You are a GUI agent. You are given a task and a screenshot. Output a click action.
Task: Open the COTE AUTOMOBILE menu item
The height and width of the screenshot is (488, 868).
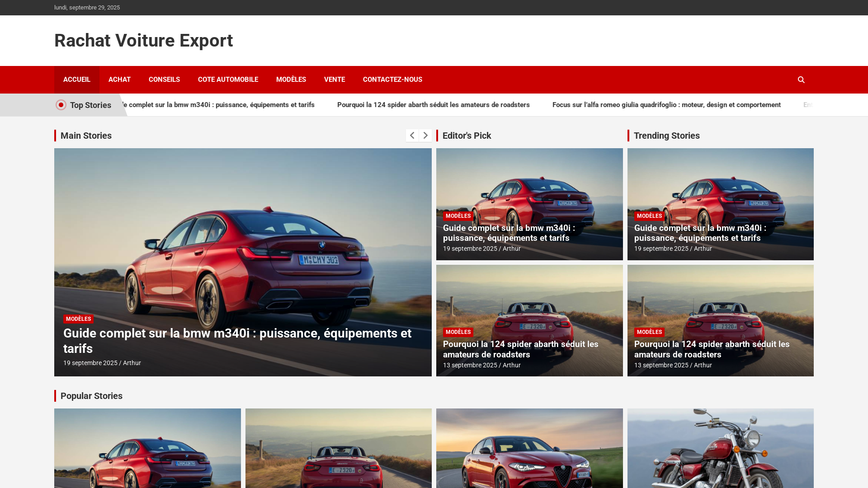tap(228, 80)
